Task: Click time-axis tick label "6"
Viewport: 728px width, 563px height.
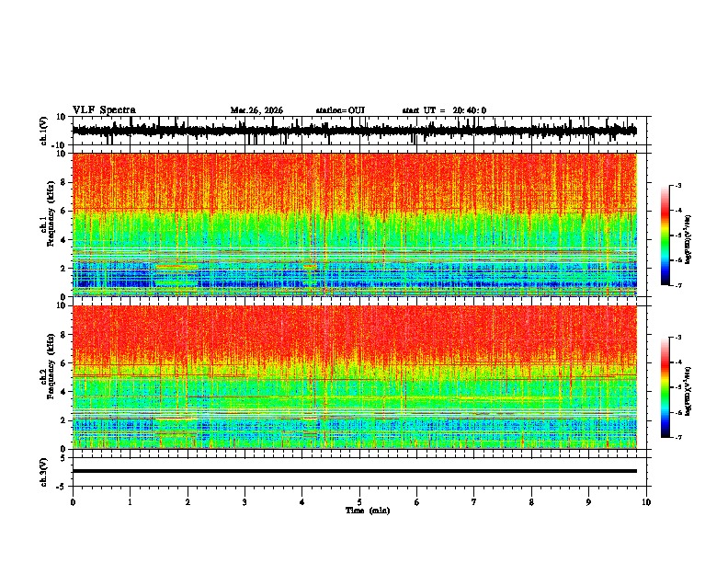Action: coord(417,502)
